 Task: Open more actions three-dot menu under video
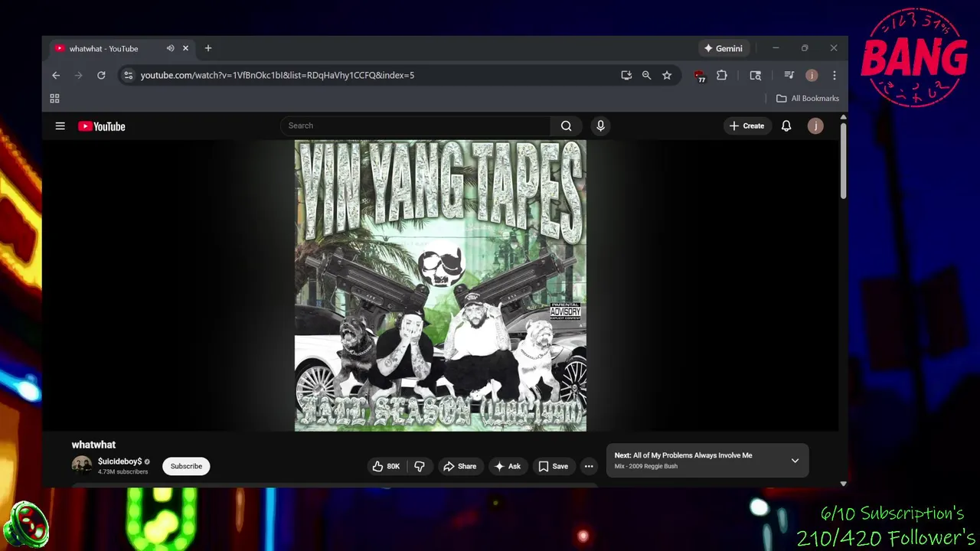tap(589, 466)
